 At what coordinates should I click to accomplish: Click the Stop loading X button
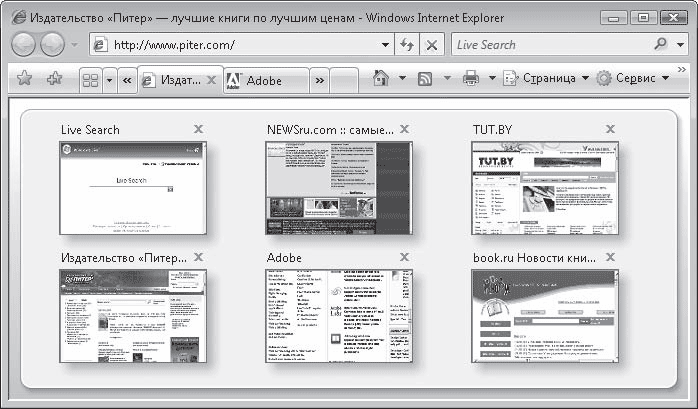[432, 45]
